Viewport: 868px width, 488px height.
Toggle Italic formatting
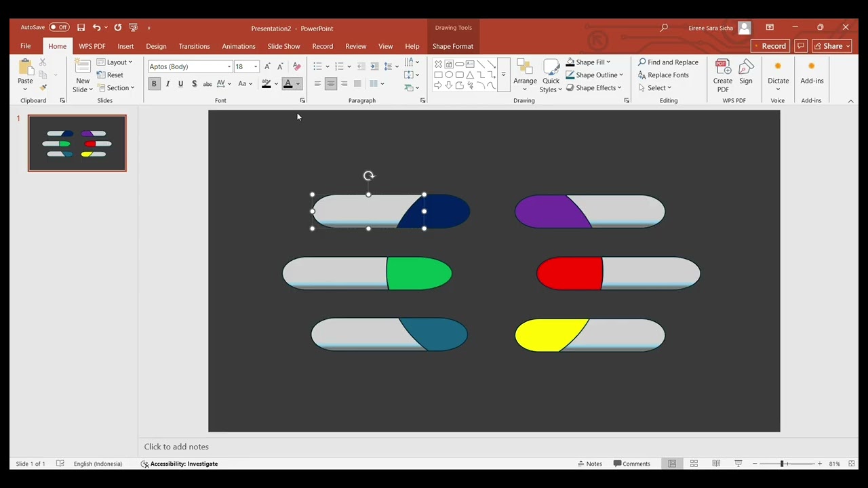[167, 84]
